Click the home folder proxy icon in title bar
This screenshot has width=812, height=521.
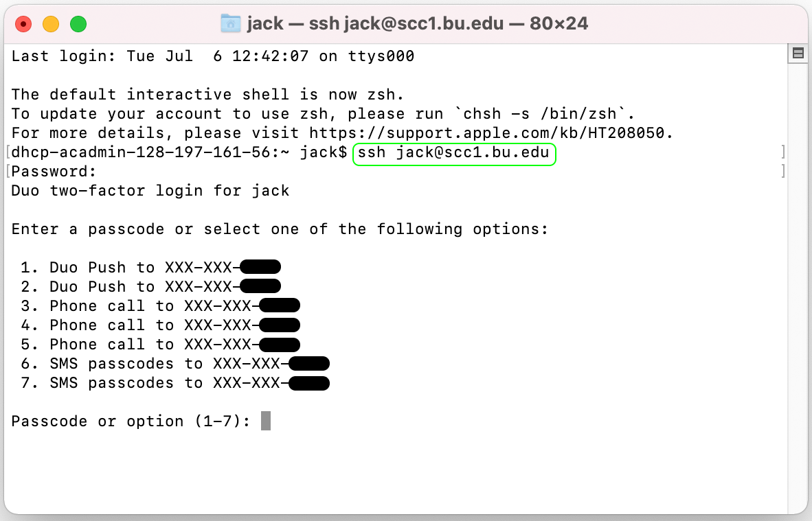[230, 24]
